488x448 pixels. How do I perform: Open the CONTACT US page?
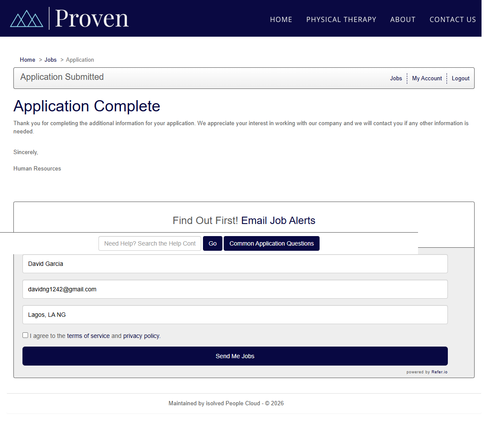click(453, 19)
